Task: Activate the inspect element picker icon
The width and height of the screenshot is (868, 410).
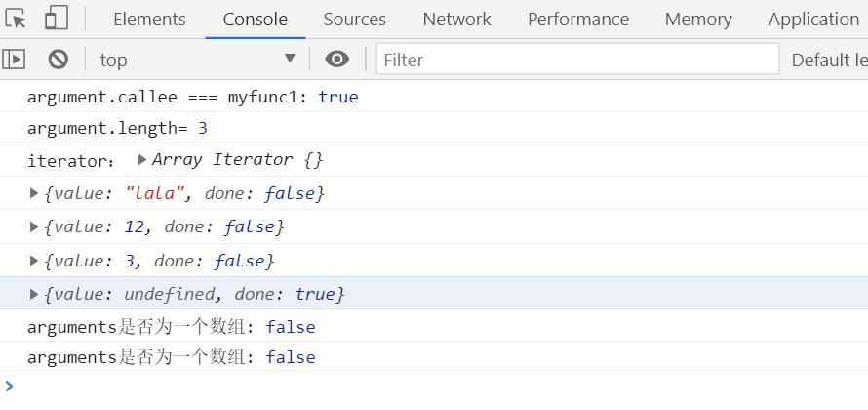Action: pos(16,19)
